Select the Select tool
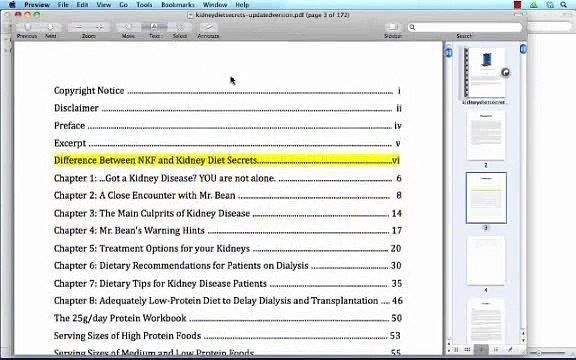 point(180,27)
